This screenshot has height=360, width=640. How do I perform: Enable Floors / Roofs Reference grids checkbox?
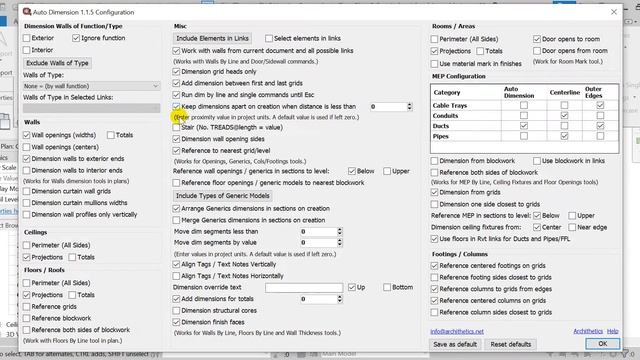point(27,307)
